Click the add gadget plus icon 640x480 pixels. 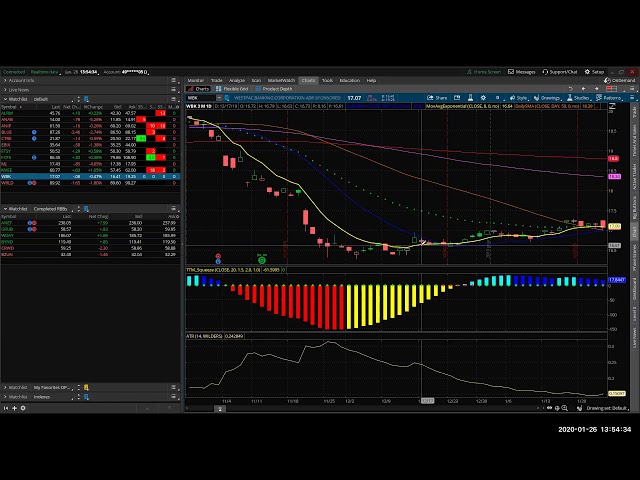tap(14, 408)
